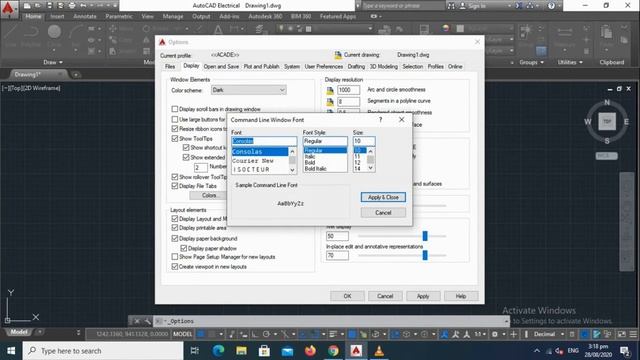
Task: Toggle Display paper background checkbox
Action: 175,238
